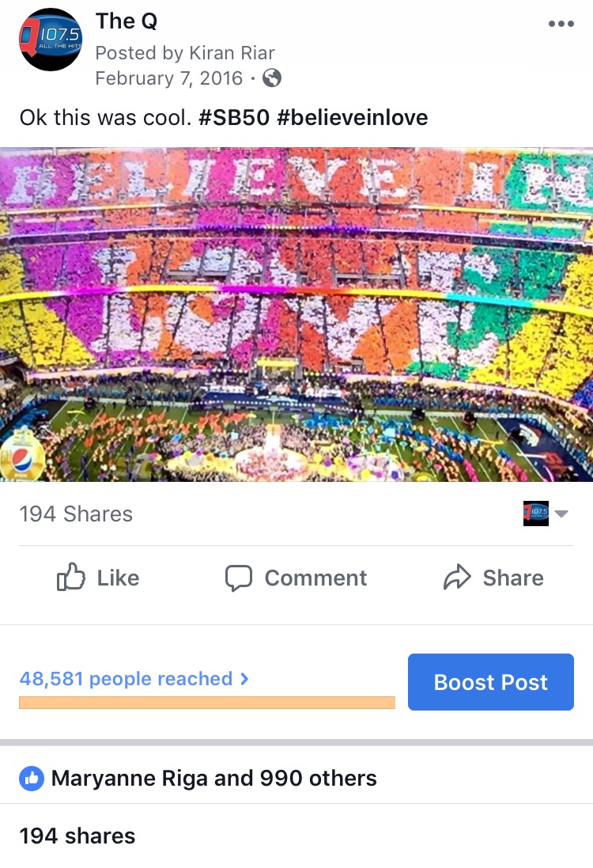Open the #believeinlove hashtag

pos(353,118)
